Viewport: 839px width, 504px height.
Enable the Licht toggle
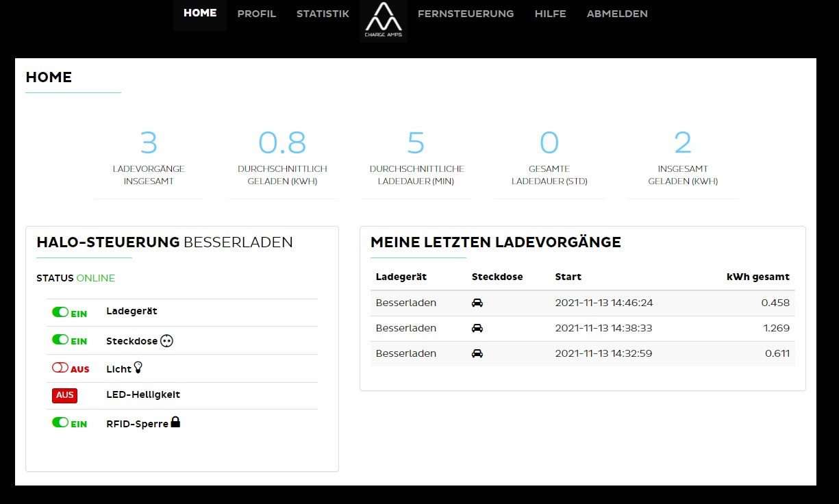click(60, 368)
